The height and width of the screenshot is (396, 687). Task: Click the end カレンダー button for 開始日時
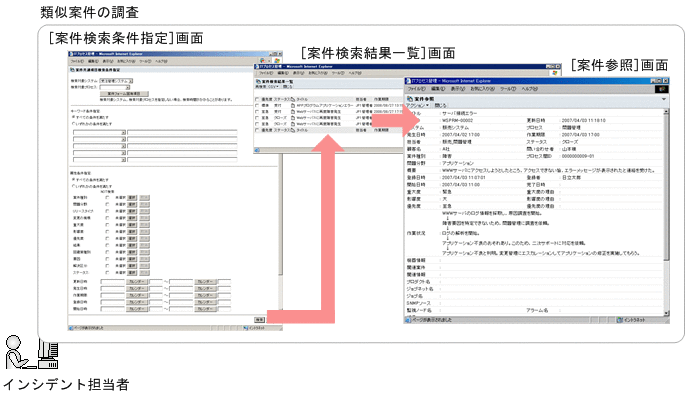point(205,309)
